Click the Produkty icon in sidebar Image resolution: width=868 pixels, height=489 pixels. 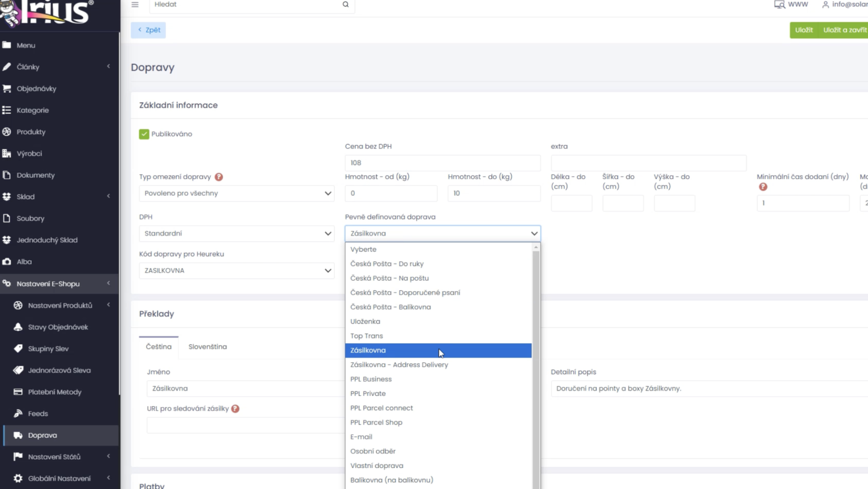[7, 132]
